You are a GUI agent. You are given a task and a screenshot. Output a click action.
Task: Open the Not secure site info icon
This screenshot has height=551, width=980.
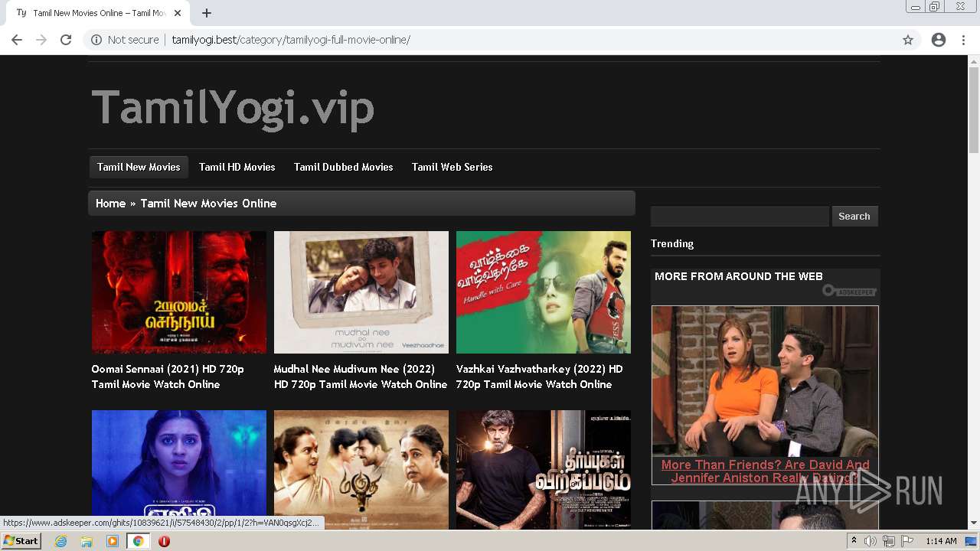[96, 40]
